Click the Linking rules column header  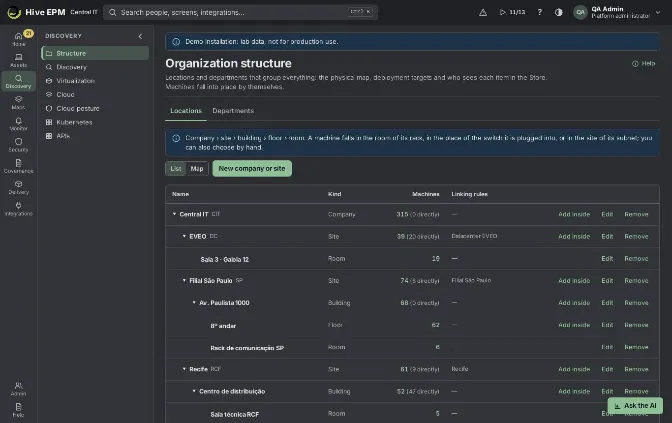pyautogui.click(x=469, y=194)
